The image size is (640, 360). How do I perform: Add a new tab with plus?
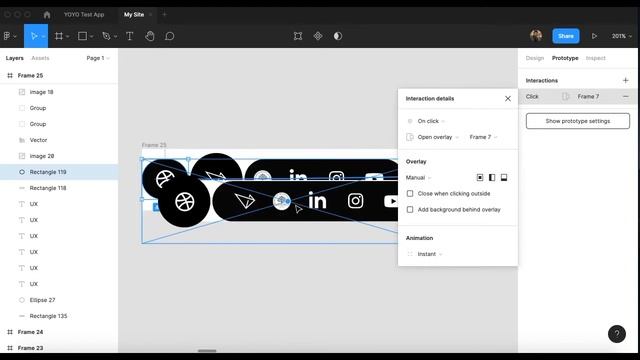[164, 15]
